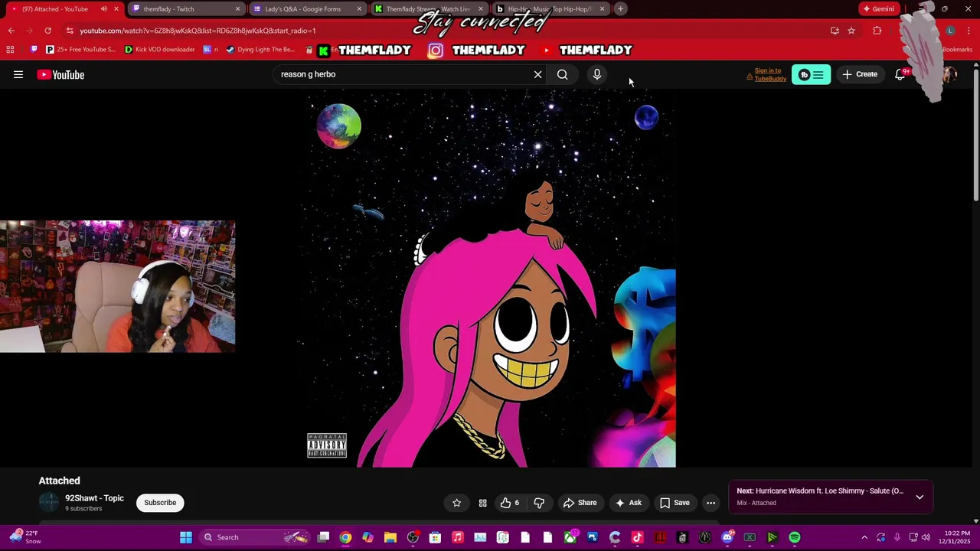Reload the current page
This screenshot has width=980, height=551.
tap(47, 31)
